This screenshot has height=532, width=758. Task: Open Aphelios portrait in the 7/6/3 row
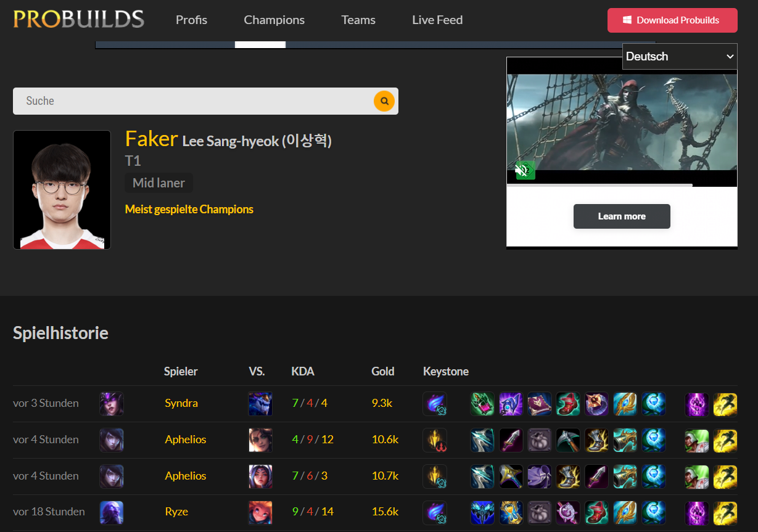point(112,477)
